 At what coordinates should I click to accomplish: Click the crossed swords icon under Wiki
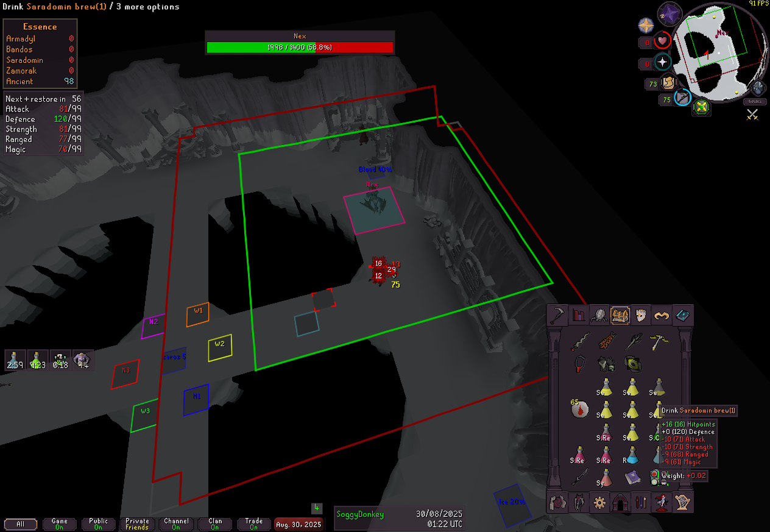[x=752, y=114]
